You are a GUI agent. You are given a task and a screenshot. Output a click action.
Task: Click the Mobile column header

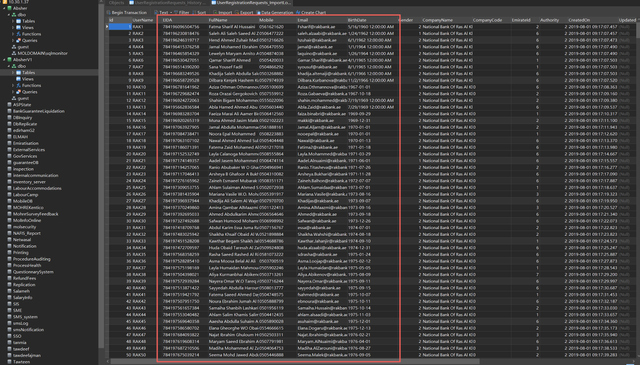277,20
